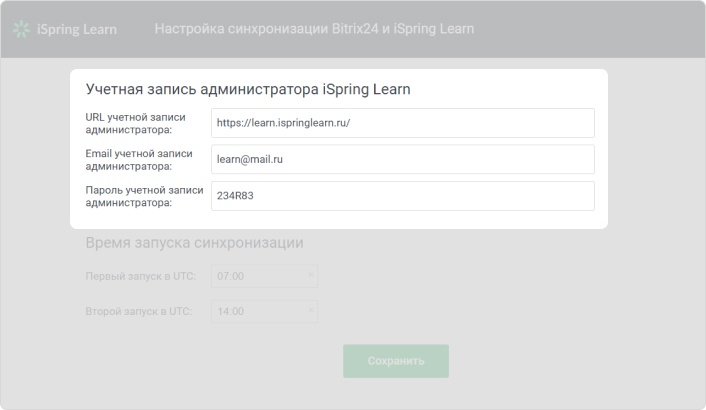
Task: Open the second launch time field showing 14:00
Action: coord(264,311)
